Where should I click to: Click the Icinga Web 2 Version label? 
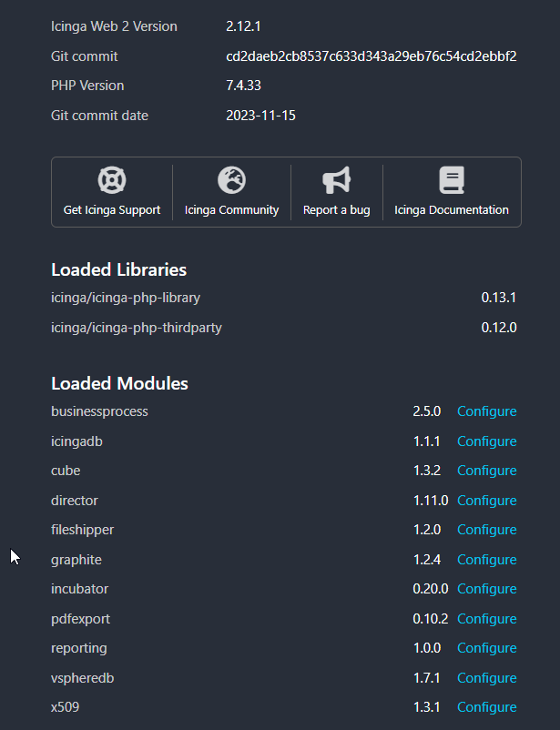[114, 26]
